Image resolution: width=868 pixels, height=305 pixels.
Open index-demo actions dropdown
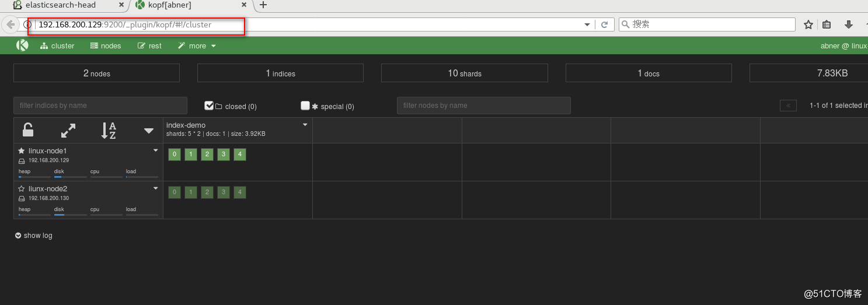(305, 125)
